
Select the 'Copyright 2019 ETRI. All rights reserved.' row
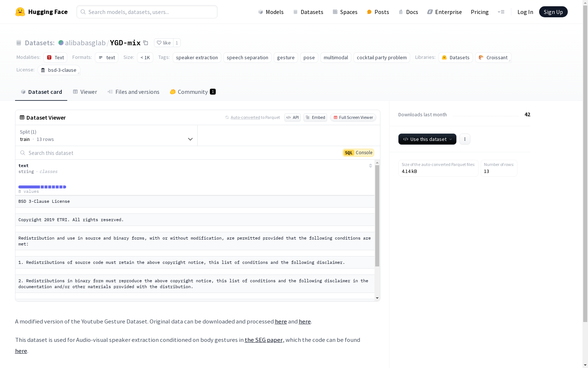(x=195, y=220)
